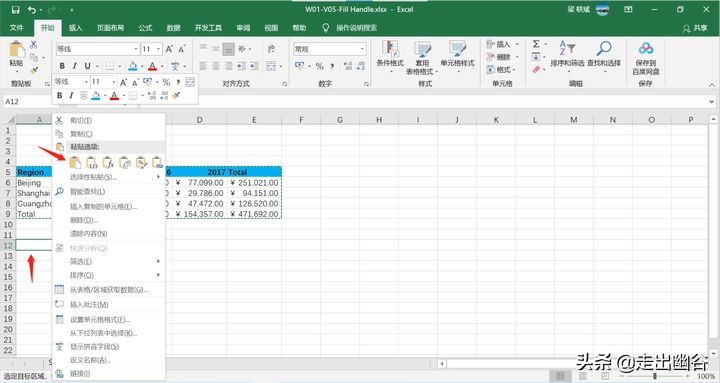The width and height of the screenshot is (720, 383).
Task: Click the Percent Style button in the ribbon
Action: pos(320,66)
